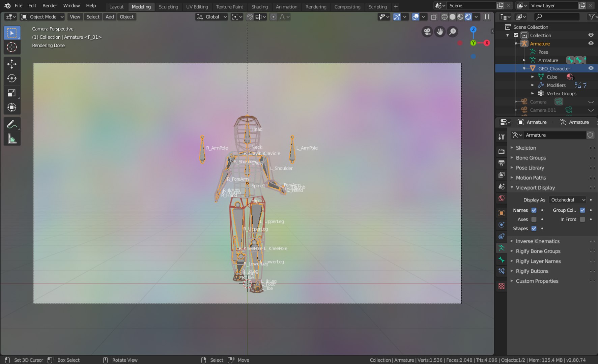This screenshot has width=598, height=364.
Task: Switch to rendered viewport shading
Action: [468, 17]
